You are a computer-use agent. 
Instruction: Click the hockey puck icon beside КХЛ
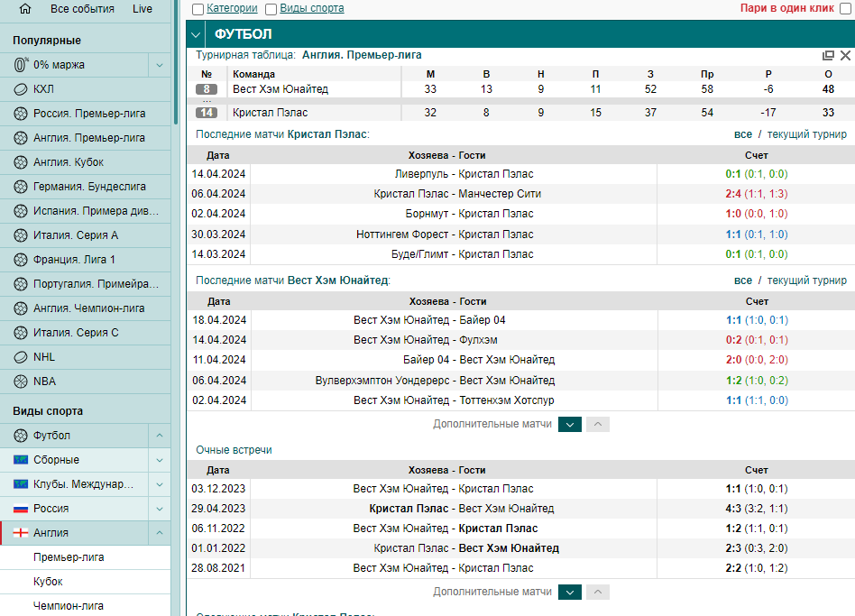[x=20, y=89]
